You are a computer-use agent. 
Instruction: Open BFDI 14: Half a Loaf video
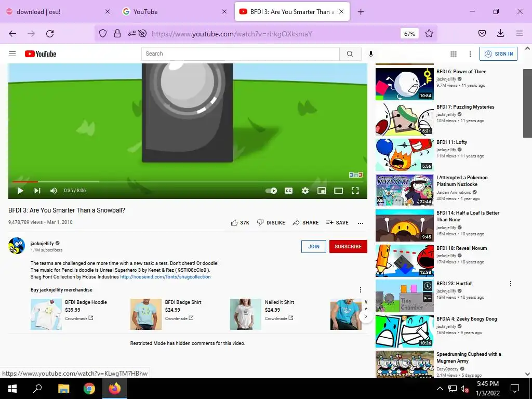tap(468, 216)
